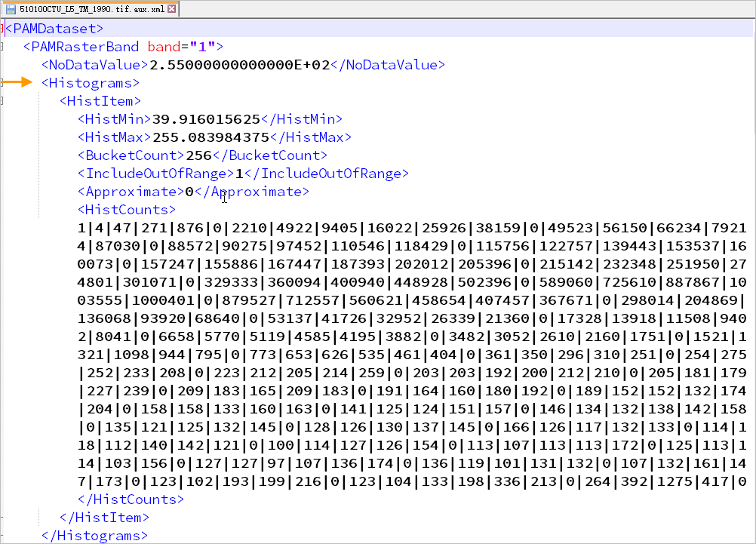The image size is (756, 544).
Task: Place cursor on BucketCount value 256
Action: click(x=198, y=155)
